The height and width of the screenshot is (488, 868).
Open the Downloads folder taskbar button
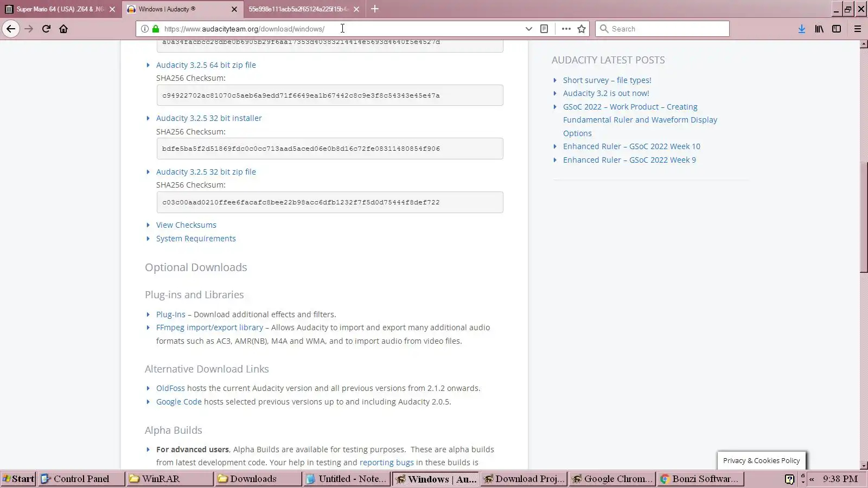pyautogui.click(x=258, y=479)
